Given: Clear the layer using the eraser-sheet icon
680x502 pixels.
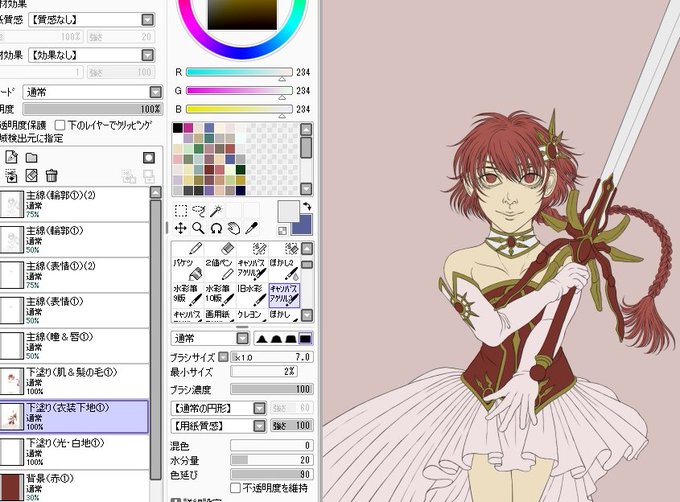Looking at the screenshot, I should click(x=32, y=176).
